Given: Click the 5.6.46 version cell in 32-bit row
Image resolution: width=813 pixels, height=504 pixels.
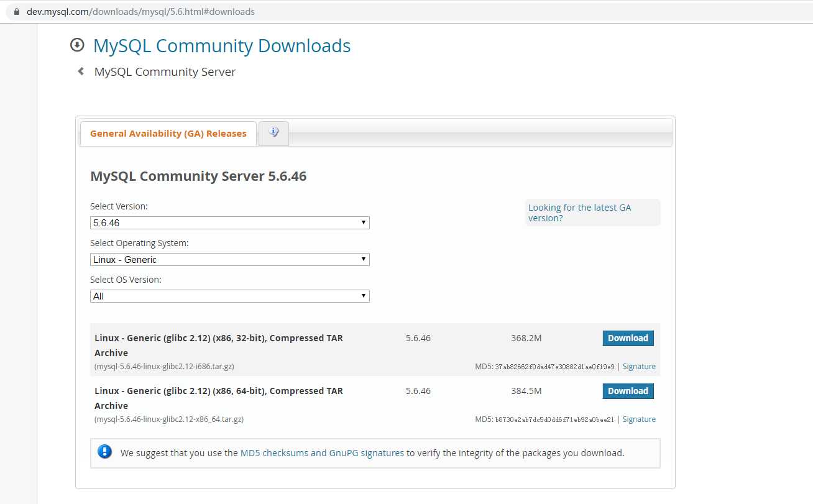Looking at the screenshot, I should coord(418,338).
